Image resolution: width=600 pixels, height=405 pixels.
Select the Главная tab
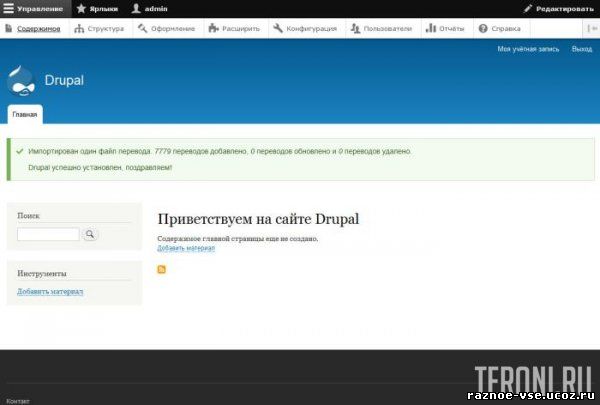[25, 114]
